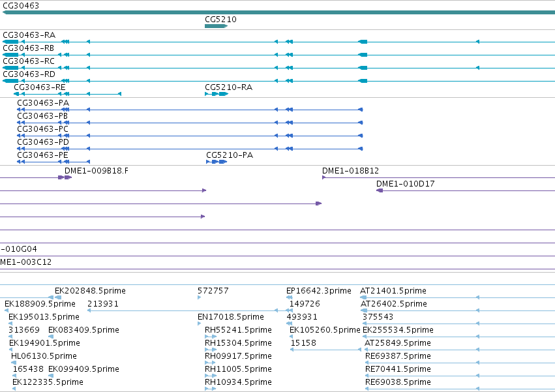Select the RE70441.5prime EST label
The width and height of the screenshot is (555, 392).
point(398,369)
